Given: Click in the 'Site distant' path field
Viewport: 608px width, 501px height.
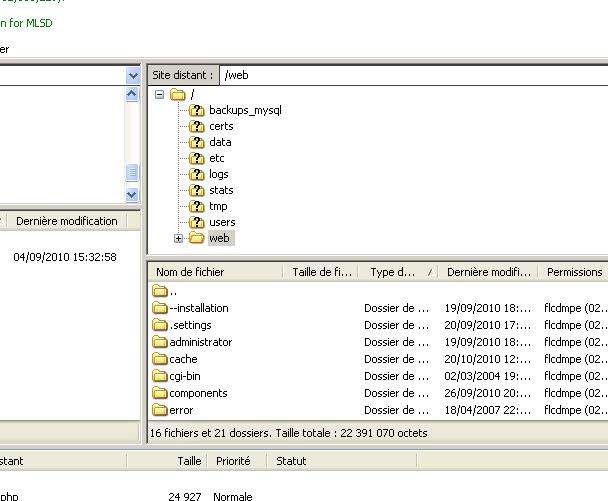Looking at the screenshot, I should [410, 75].
